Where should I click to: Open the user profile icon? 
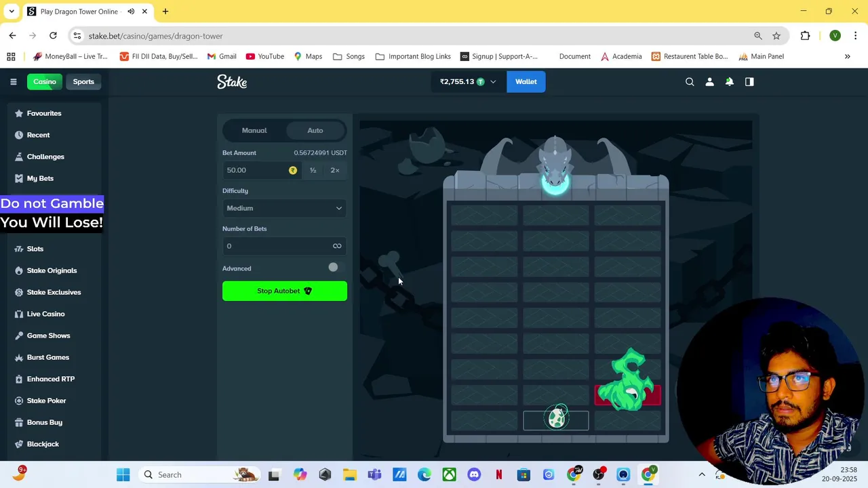(x=709, y=82)
